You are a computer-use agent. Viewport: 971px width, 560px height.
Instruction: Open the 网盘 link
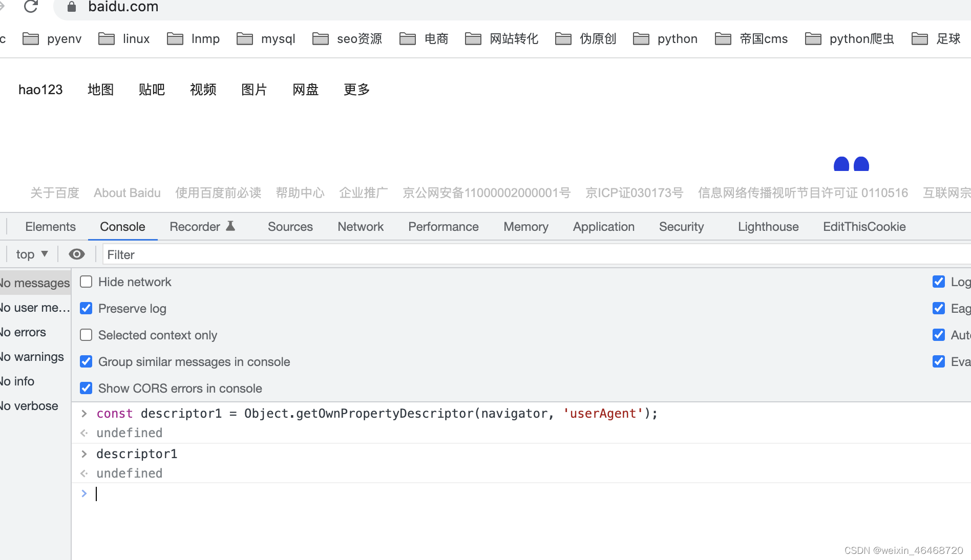(x=305, y=90)
